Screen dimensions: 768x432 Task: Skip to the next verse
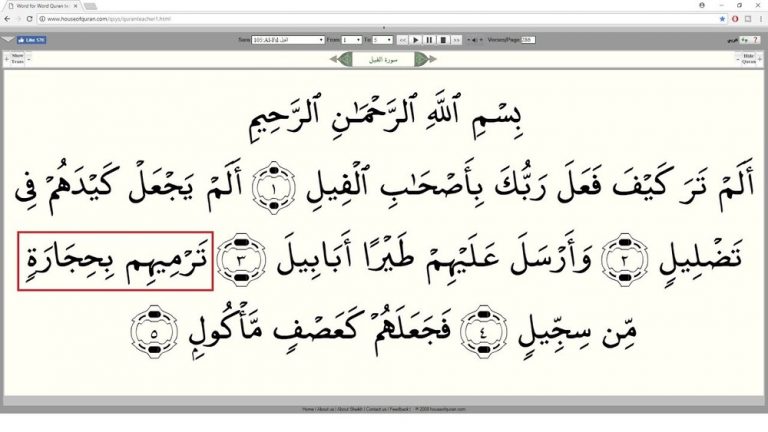(457, 40)
